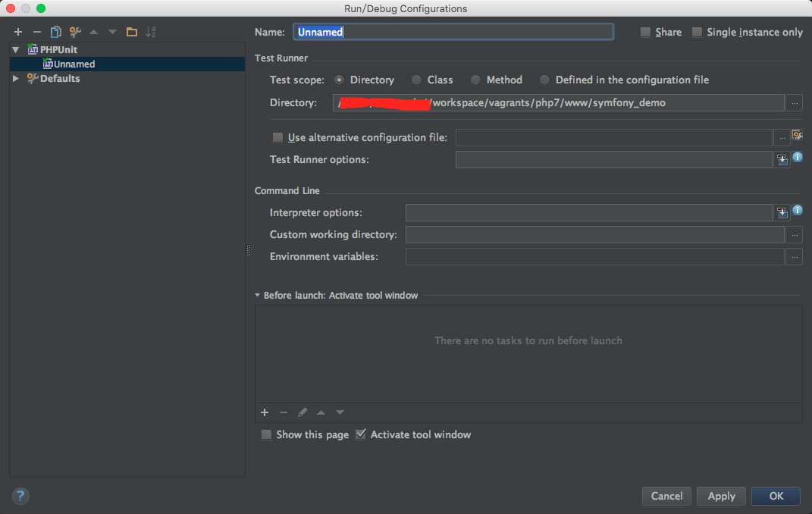Image resolution: width=812 pixels, height=514 pixels.
Task: Collapse the PHPUnit tree node
Action: click(x=16, y=50)
